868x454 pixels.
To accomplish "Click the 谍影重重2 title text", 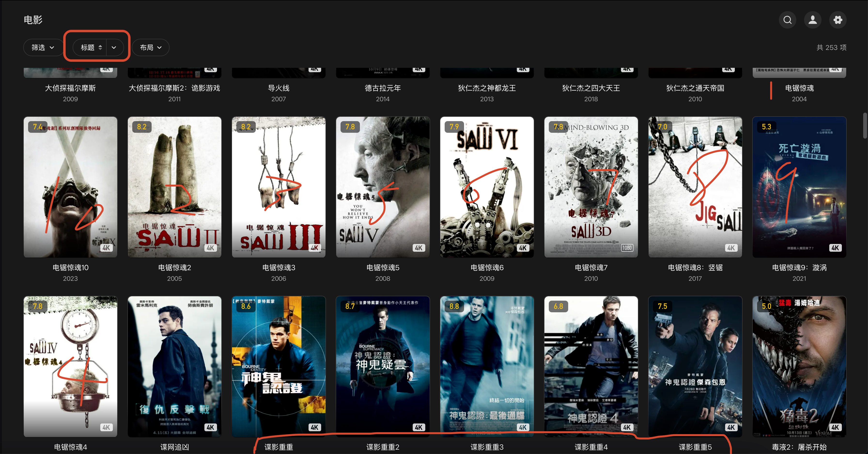I will (383, 447).
